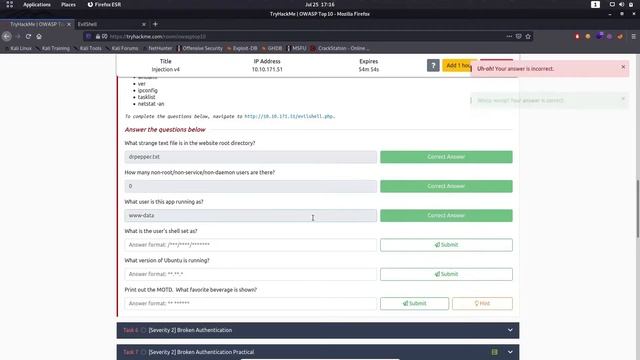Viewport: 640px width, 360px height.
Task: Click the Hint button for MOTD question
Action: 482,304
